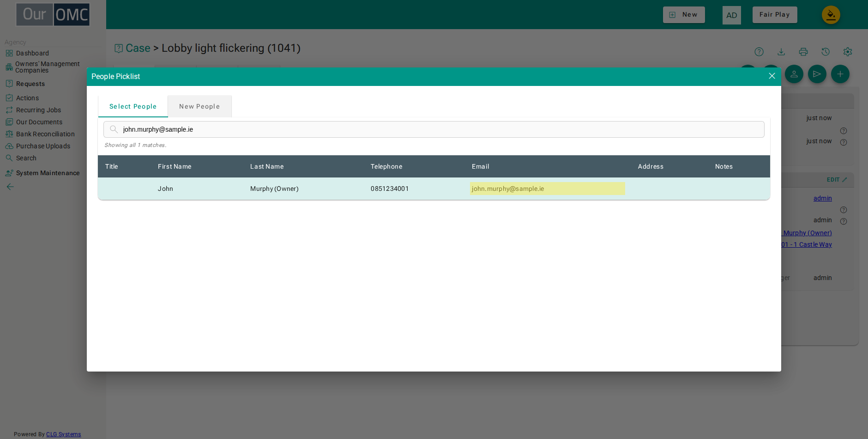Image resolution: width=868 pixels, height=439 pixels.
Task: Click the CLG Systems link
Action: point(63,434)
